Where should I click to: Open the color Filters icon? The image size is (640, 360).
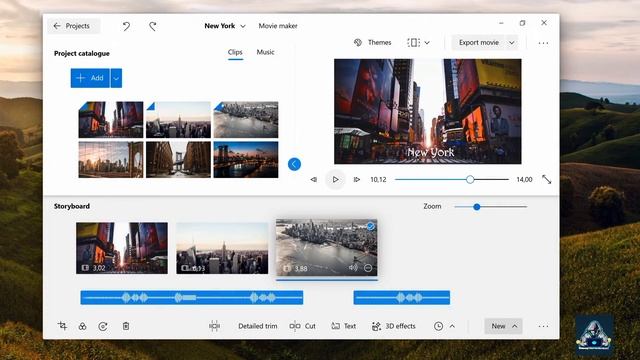point(82,326)
